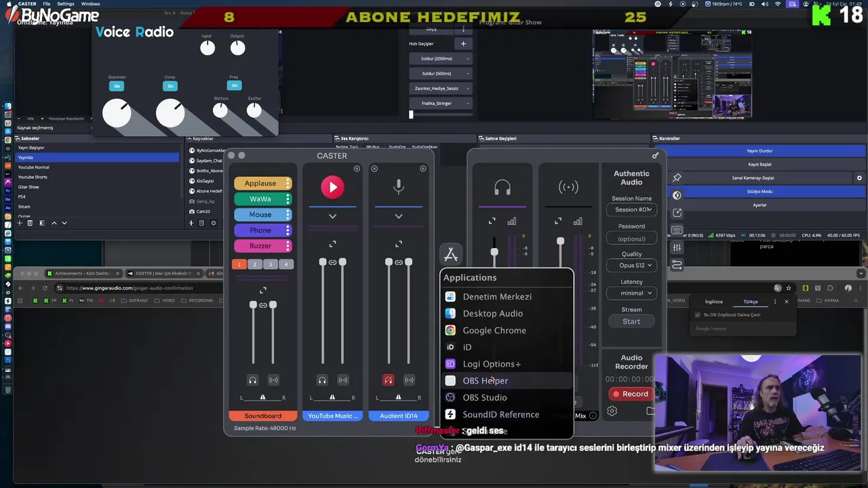Open Fratika_Stringer transition dropdown

[441, 104]
